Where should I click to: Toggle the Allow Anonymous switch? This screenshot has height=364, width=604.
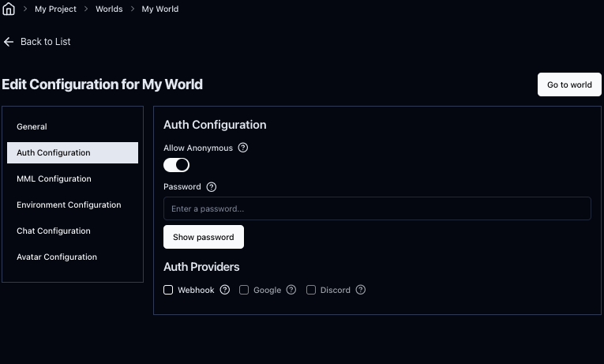pos(176,165)
